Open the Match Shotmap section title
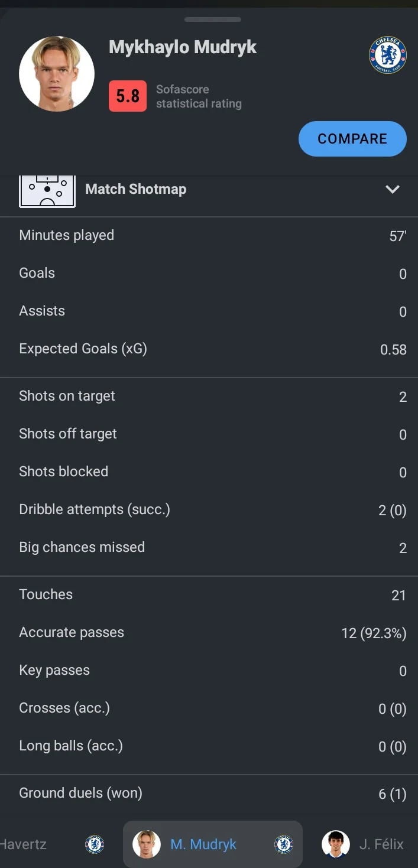418x868 pixels. (136, 190)
